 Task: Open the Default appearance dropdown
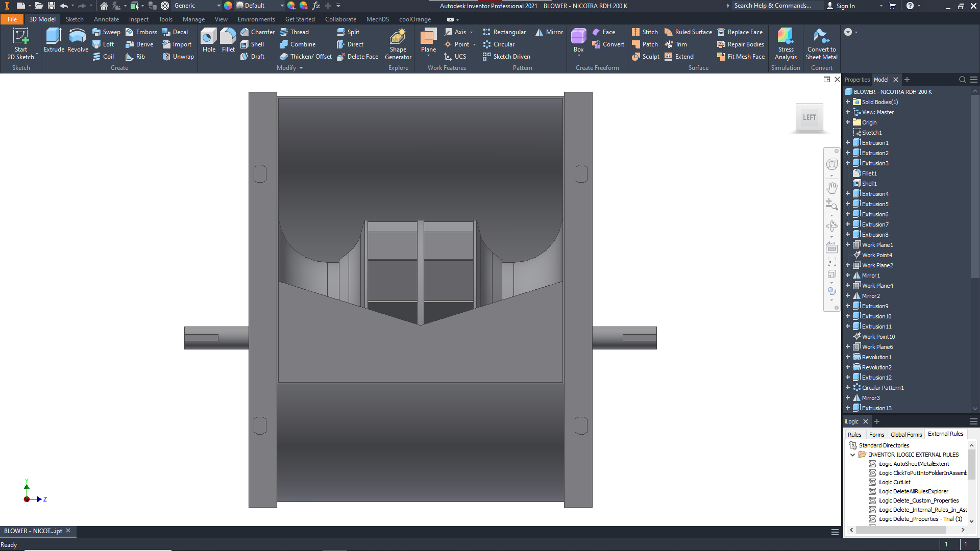282,6
